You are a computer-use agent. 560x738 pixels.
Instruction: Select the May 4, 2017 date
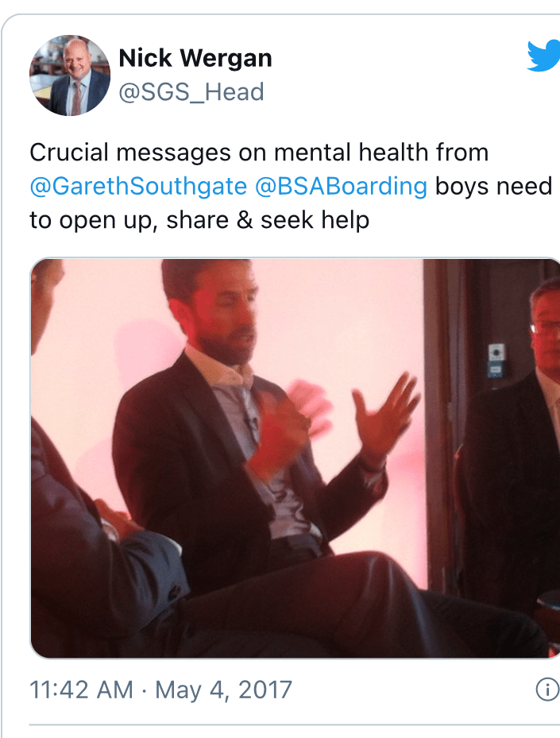pyautogui.click(x=223, y=690)
